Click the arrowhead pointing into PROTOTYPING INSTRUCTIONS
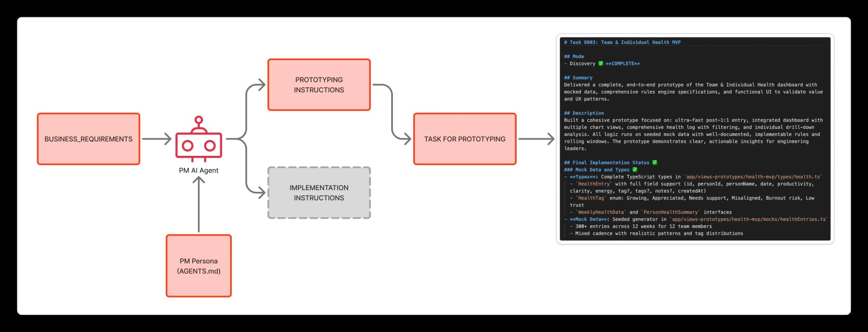 [261, 85]
